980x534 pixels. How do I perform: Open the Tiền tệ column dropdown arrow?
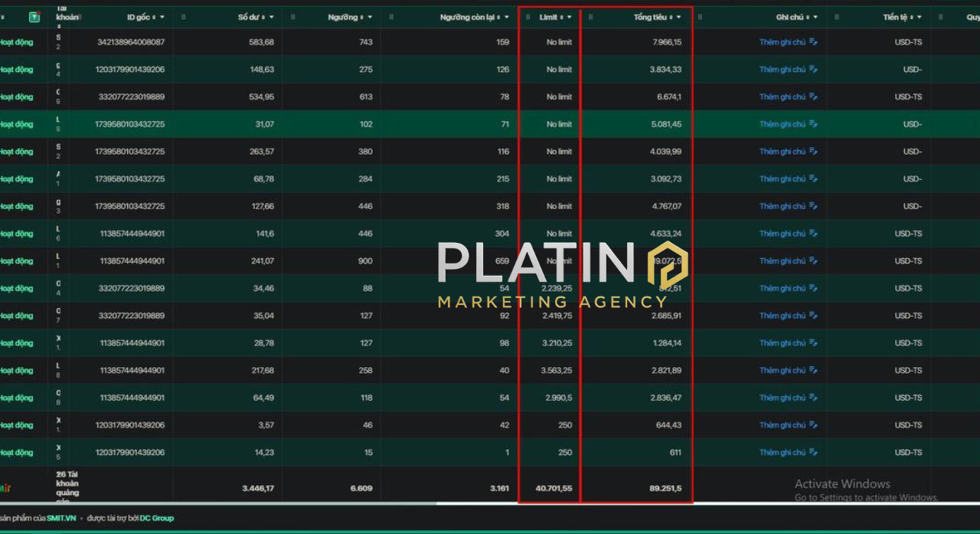pyautogui.click(x=920, y=17)
